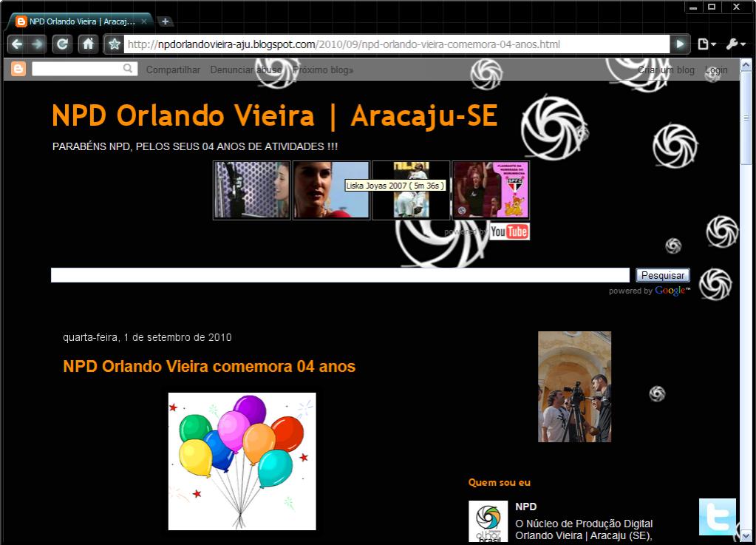Click the browser Forward arrow button
Screen dimensions: 756x545
[38, 44]
